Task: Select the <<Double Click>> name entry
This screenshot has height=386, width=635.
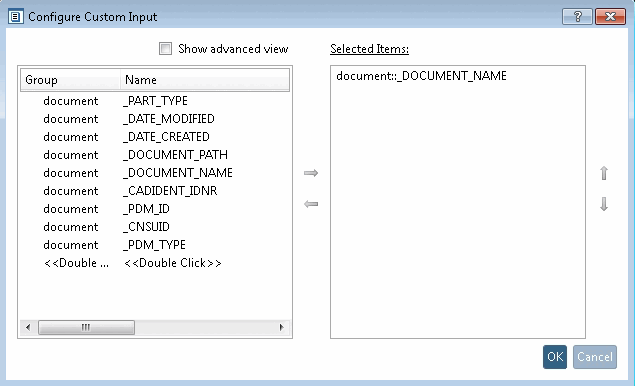Action: 173,263
